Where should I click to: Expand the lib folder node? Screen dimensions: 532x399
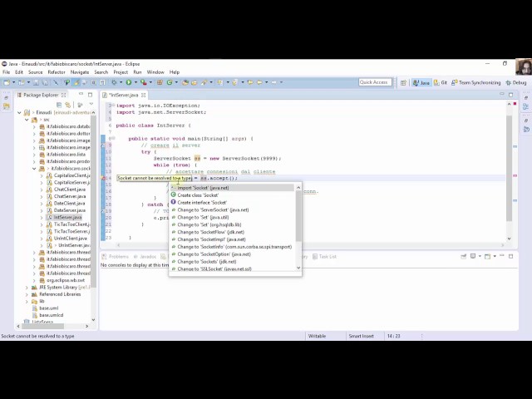27,301
